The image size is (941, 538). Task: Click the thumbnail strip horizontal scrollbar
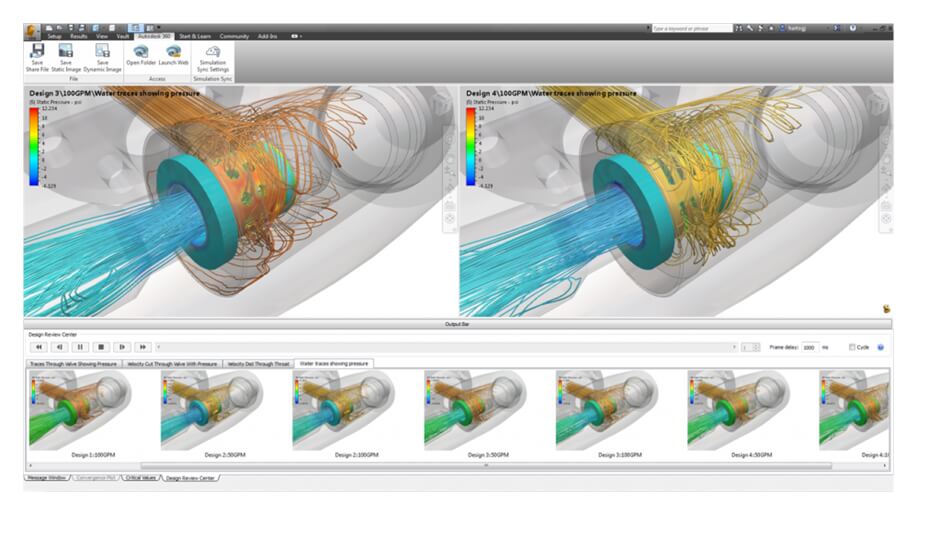coord(486,465)
